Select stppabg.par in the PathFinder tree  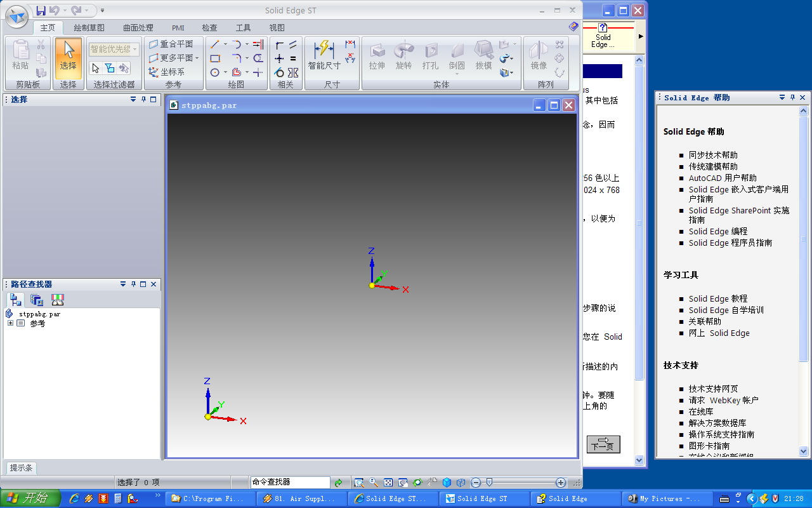39,314
